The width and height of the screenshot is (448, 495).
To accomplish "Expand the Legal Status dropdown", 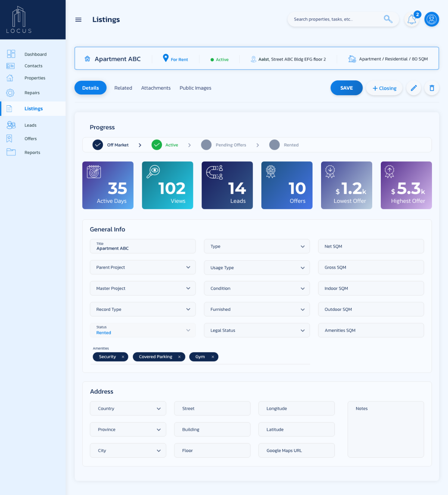I will [x=257, y=330].
